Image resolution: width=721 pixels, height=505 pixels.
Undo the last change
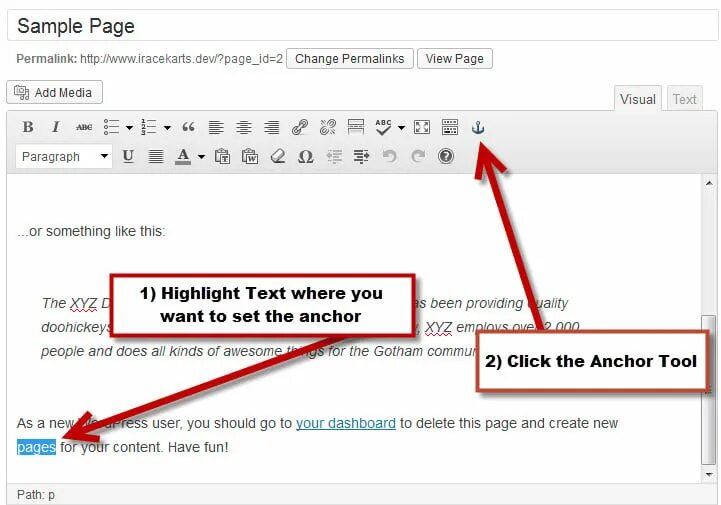389,156
